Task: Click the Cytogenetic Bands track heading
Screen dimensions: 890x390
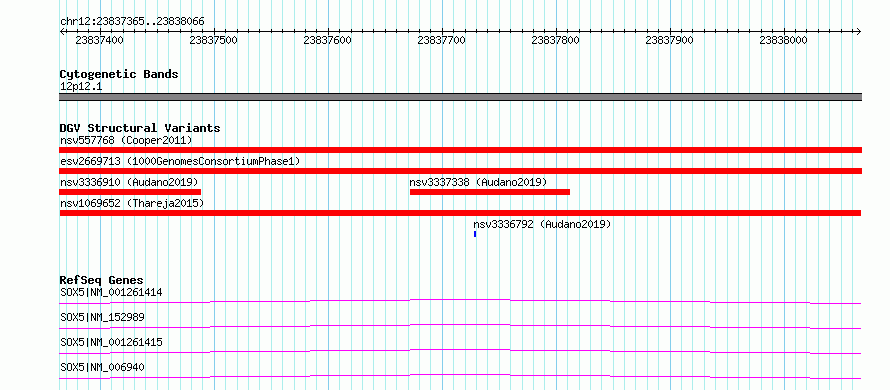Action: (x=119, y=74)
